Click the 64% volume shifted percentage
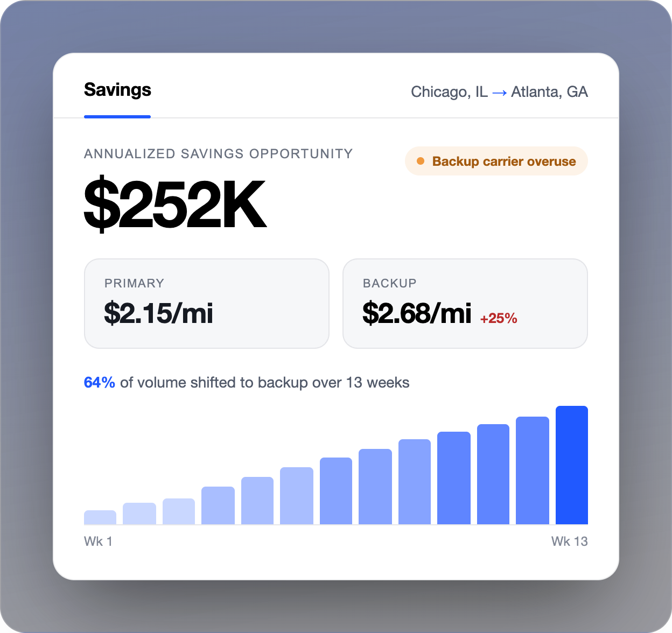This screenshot has width=672, height=633. [100, 383]
